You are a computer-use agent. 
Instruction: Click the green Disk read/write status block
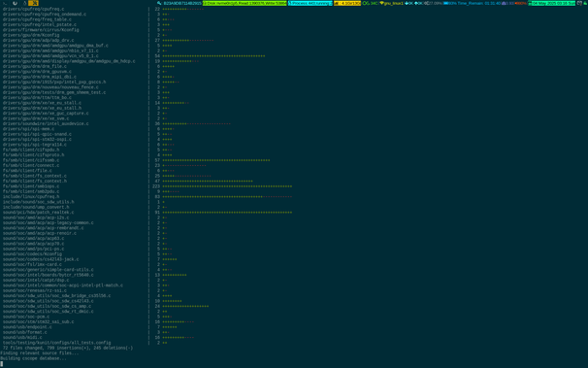point(245,3)
